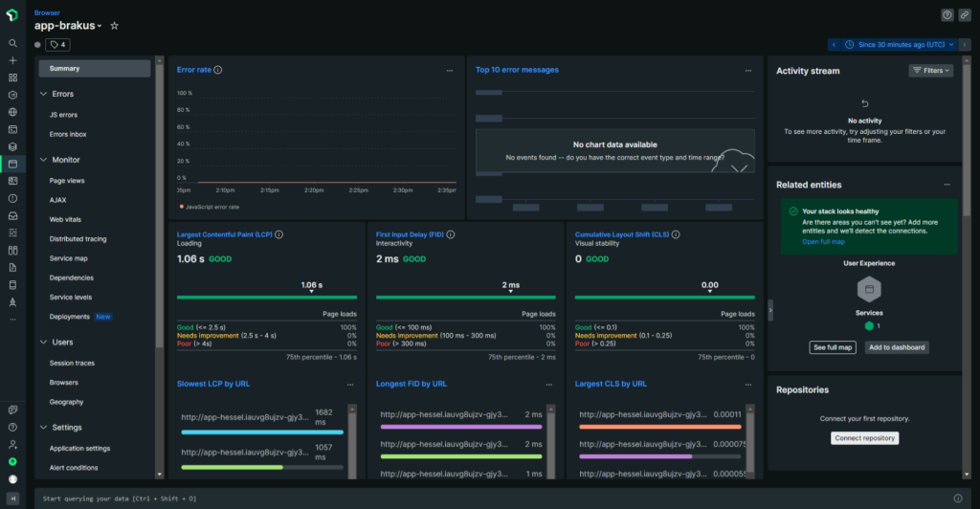This screenshot has width=980, height=509.
Task: Click the Open full map link
Action: [823, 242]
